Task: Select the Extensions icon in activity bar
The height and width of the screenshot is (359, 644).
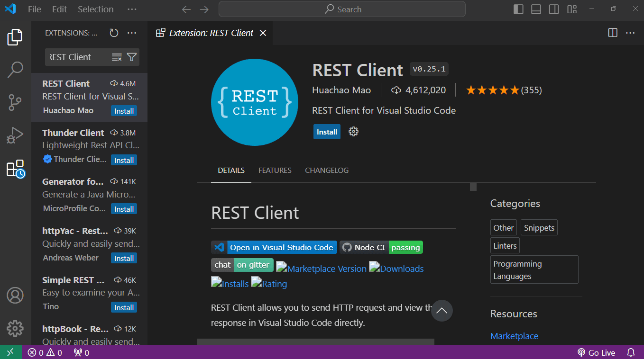Action: pos(15,168)
